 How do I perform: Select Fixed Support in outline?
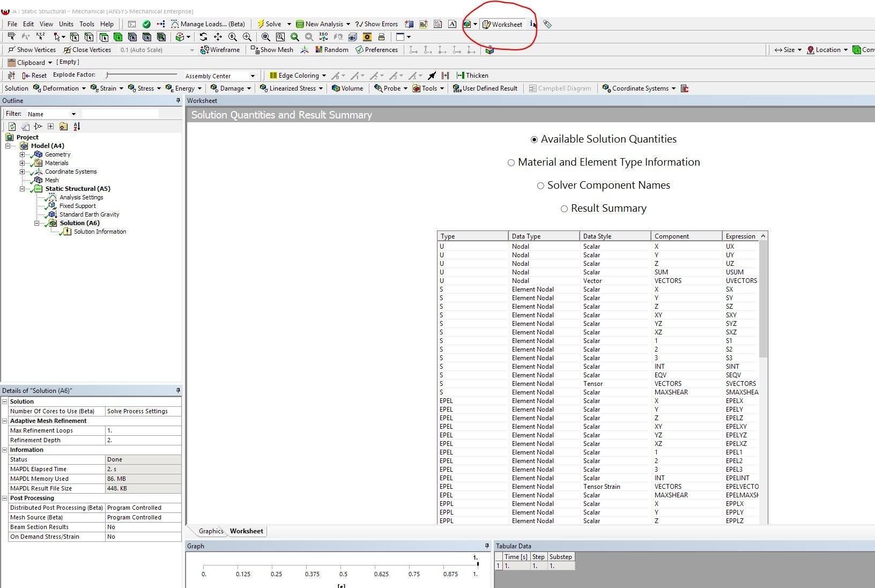point(77,206)
